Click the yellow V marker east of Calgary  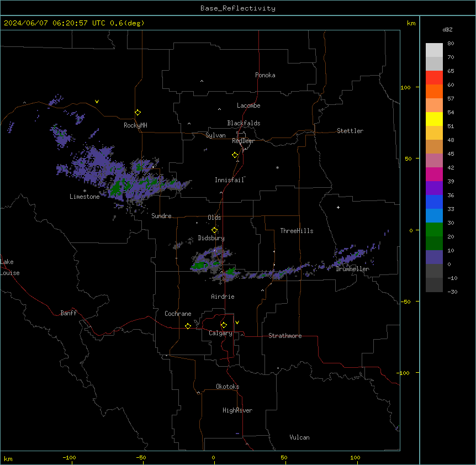point(237,323)
